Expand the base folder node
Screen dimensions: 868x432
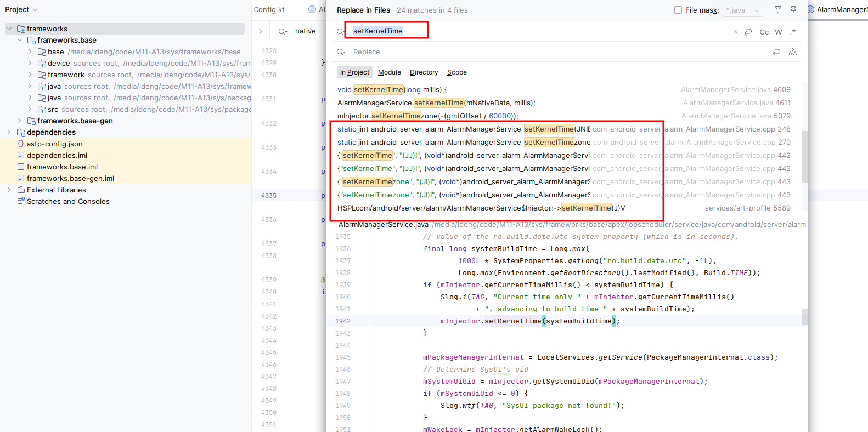(30, 52)
